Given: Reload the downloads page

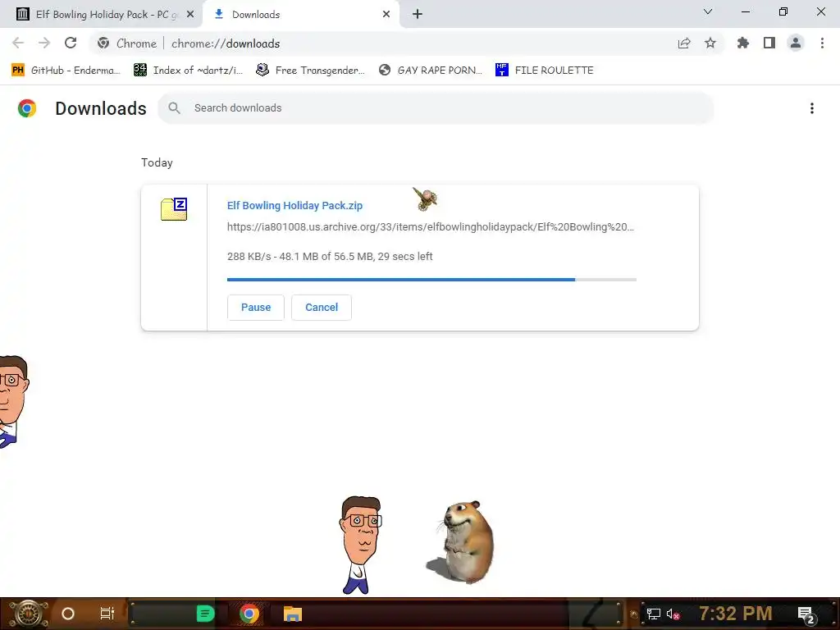Looking at the screenshot, I should (71, 43).
